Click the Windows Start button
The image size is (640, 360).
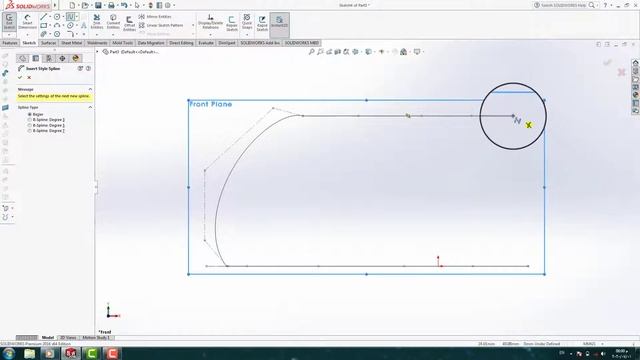pyautogui.click(x=9, y=353)
